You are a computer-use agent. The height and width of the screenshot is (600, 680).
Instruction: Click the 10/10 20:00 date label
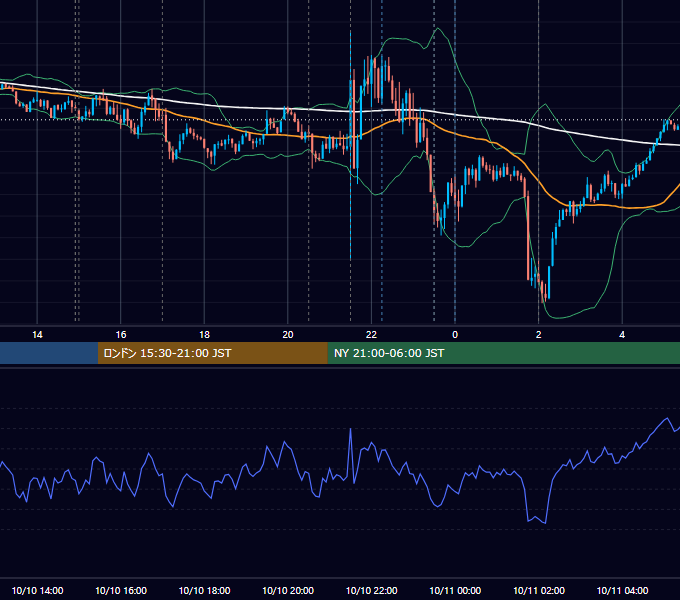tap(288, 590)
